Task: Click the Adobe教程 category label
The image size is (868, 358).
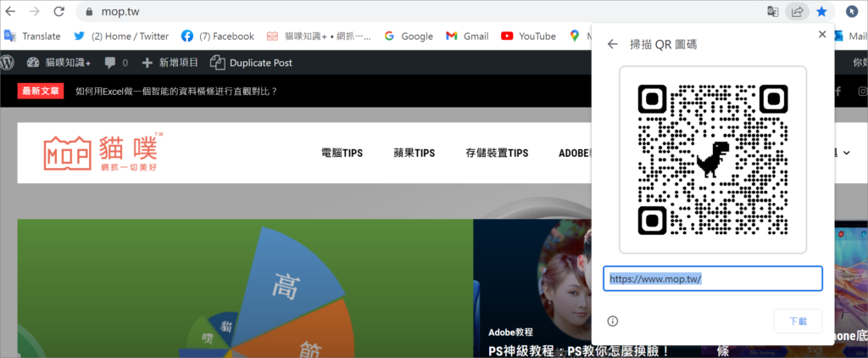Action: [510, 332]
